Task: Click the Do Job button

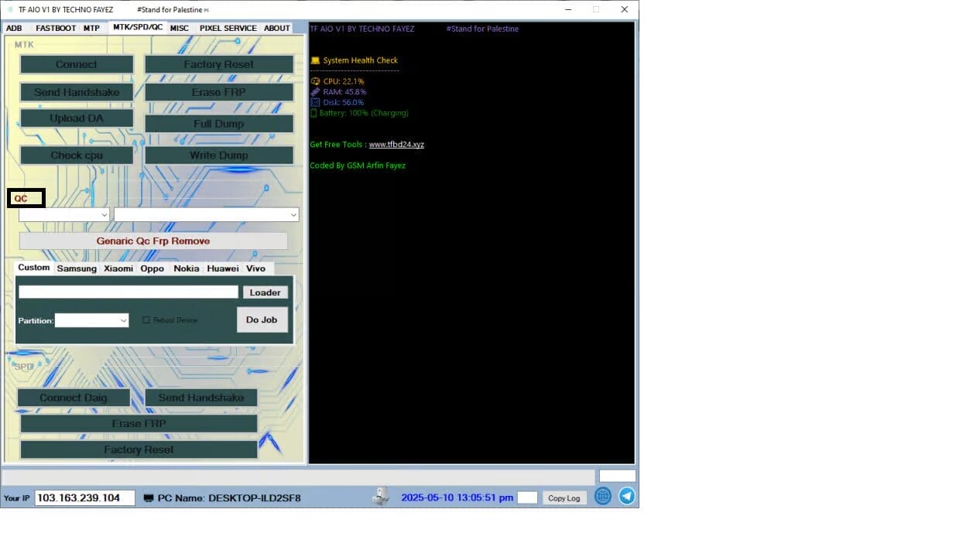Action: tap(262, 320)
